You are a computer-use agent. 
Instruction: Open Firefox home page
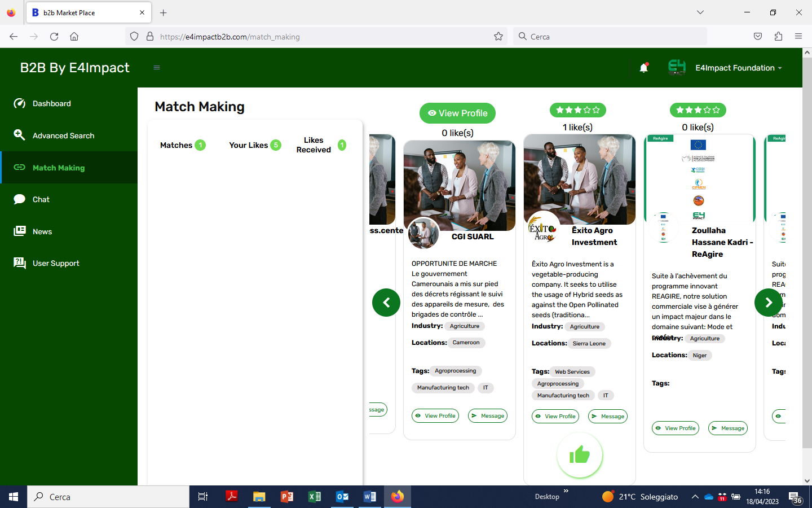(74, 36)
